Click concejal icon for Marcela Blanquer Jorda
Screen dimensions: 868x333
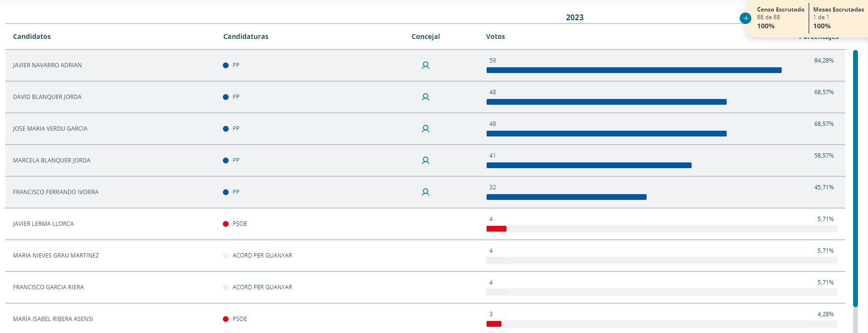tap(425, 160)
